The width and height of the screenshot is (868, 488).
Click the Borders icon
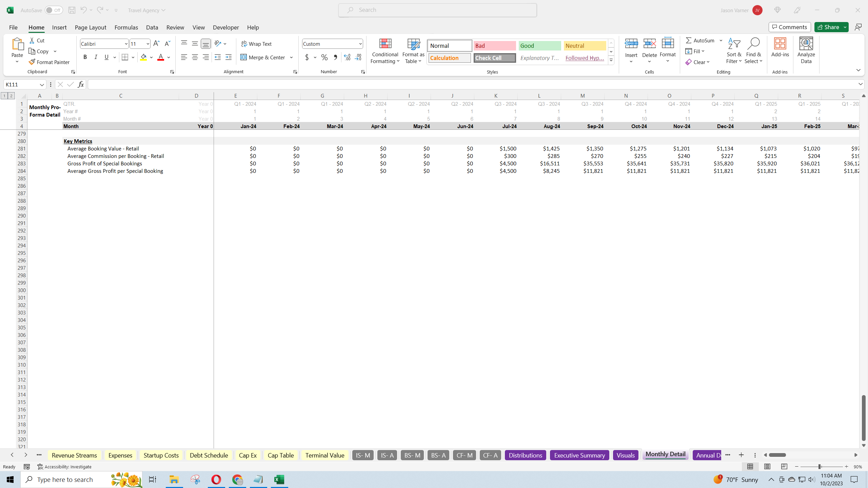click(125, 57)
